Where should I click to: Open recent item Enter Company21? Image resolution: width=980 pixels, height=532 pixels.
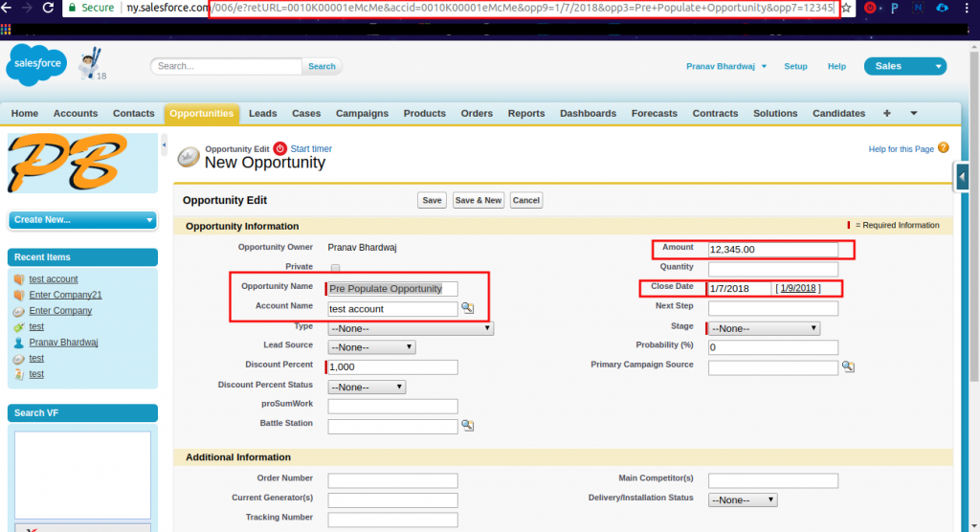point(66,295)
